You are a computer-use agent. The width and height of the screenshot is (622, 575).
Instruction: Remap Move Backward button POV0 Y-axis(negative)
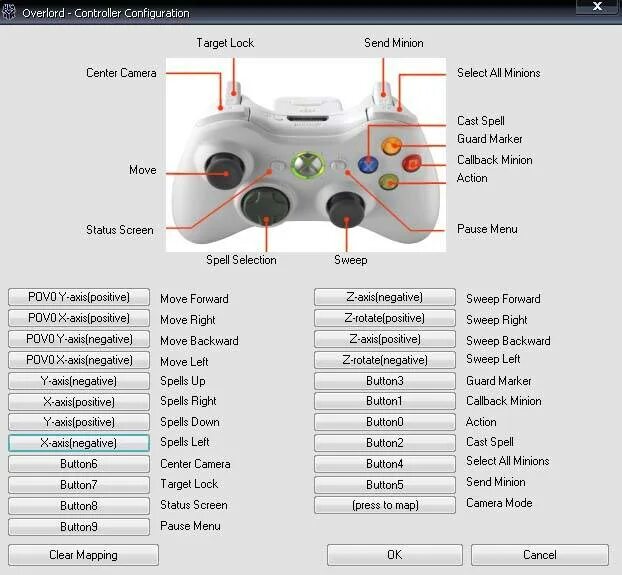(x=79, y=339)
